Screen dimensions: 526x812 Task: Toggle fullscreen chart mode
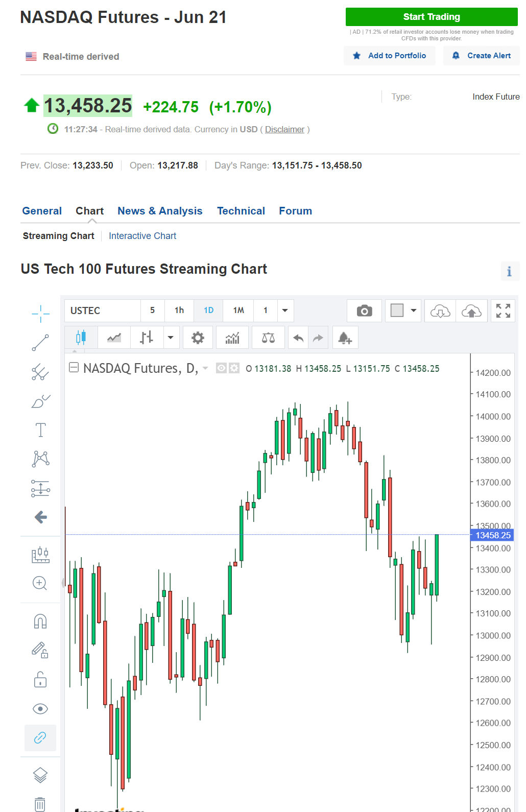[503, 311]
